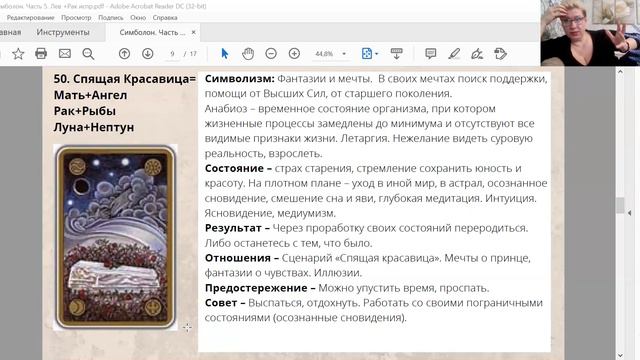
Task: Click the Sleeping Beauty tarot card image
Action: 116,237
